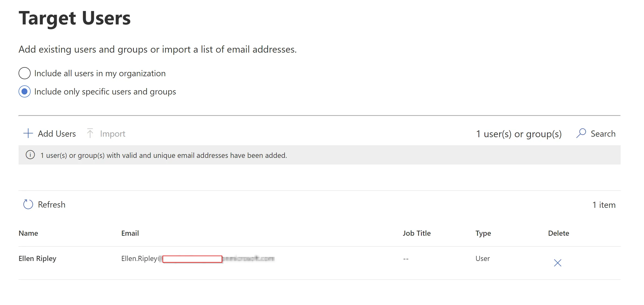Select Include only specific users and groups radio
The width and height of the screenshot is (644, 305).
[x=24, y=92]
